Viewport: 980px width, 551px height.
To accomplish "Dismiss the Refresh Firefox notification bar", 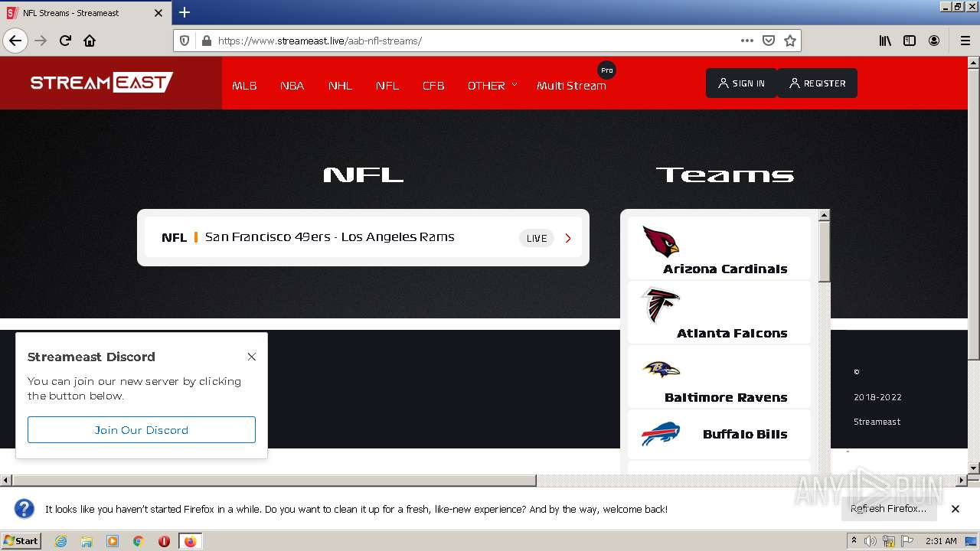I will (955, 509).
